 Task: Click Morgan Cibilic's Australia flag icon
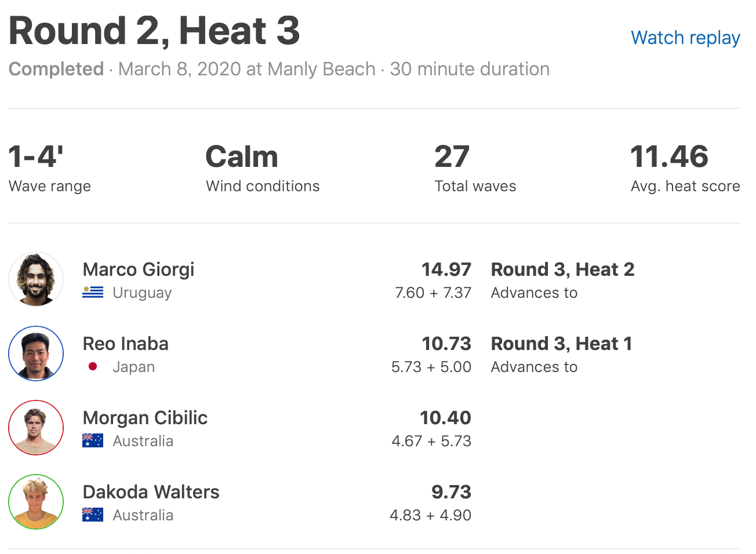pyautogui.click(x=93, y=441)
